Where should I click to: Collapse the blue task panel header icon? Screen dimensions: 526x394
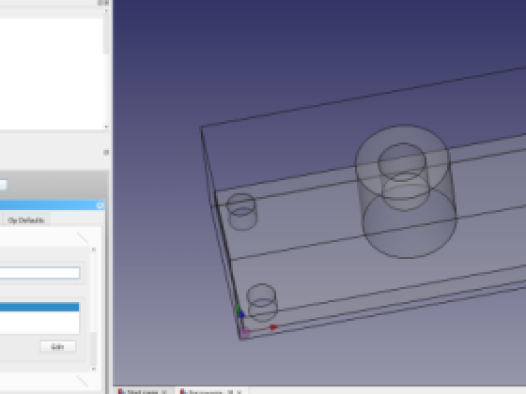(x=100, y=205)
